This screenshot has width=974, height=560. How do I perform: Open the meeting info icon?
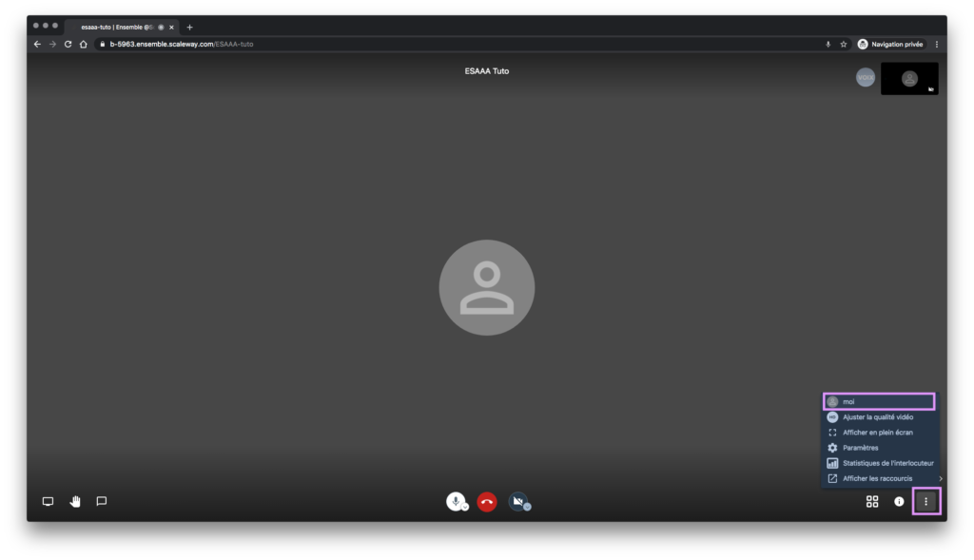pyautogui.click(x=899, y=501)
